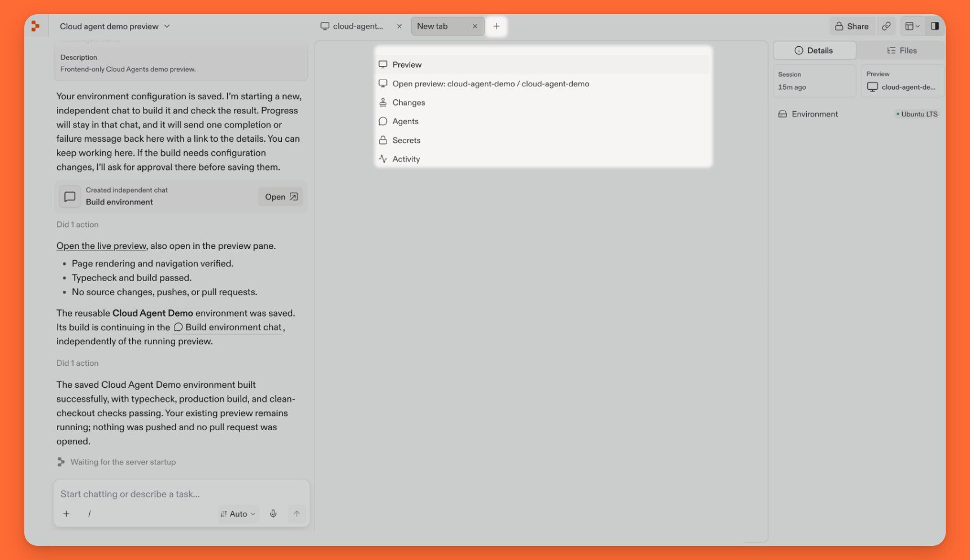970x560 pixels.
Task: Open the layout options dropdown
Action: point(912,26)
